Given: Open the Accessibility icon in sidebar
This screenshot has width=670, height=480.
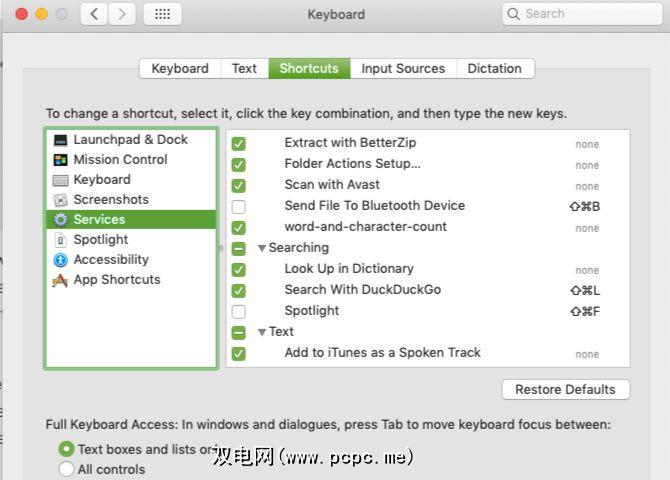Looking at the screenshot, I should point(61,260).
